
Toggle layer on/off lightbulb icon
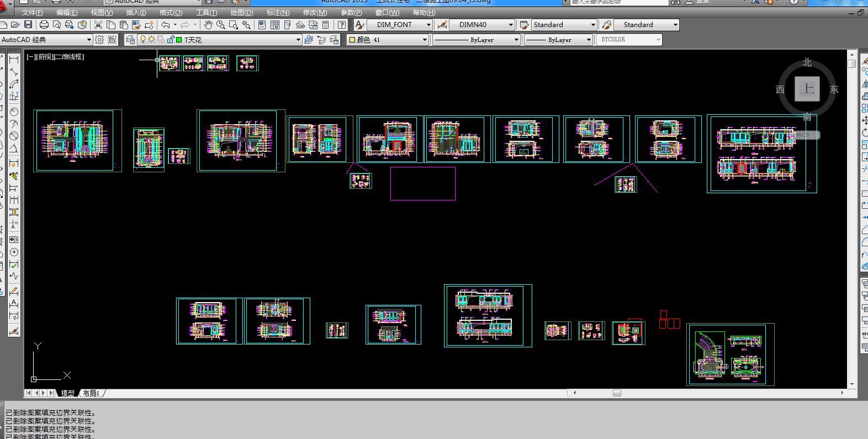142,40
